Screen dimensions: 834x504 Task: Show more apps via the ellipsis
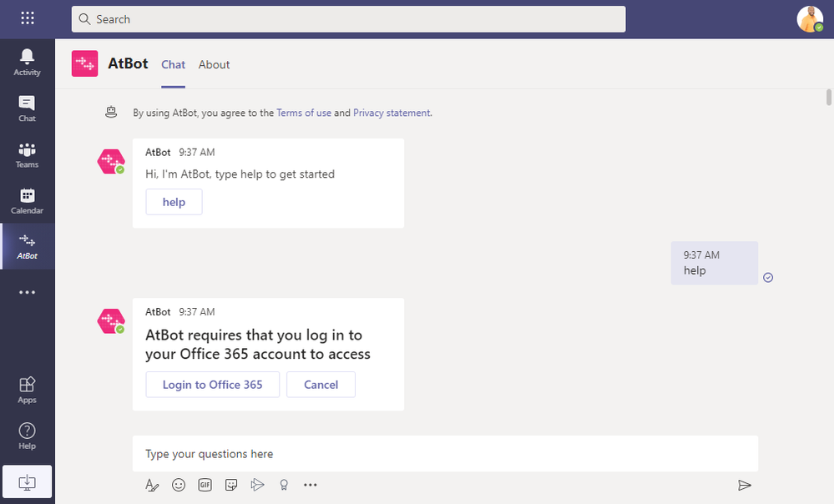[27, 292]
